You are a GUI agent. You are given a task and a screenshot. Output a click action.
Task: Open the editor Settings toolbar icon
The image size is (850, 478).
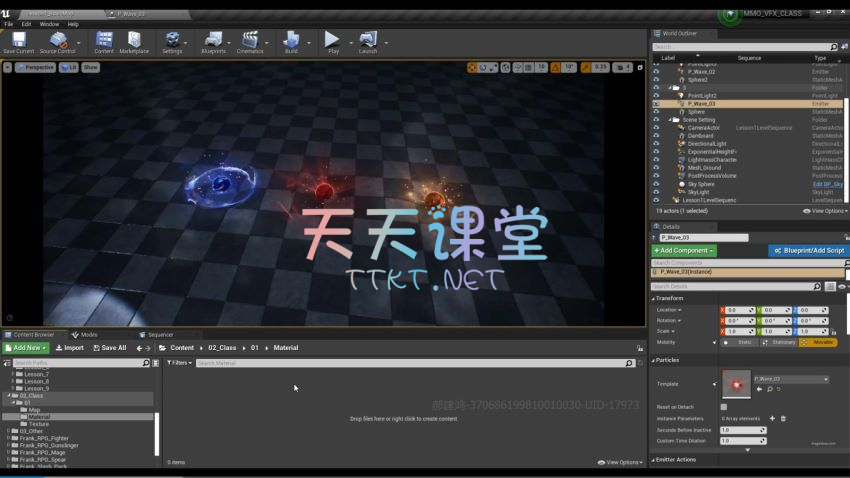172,42
